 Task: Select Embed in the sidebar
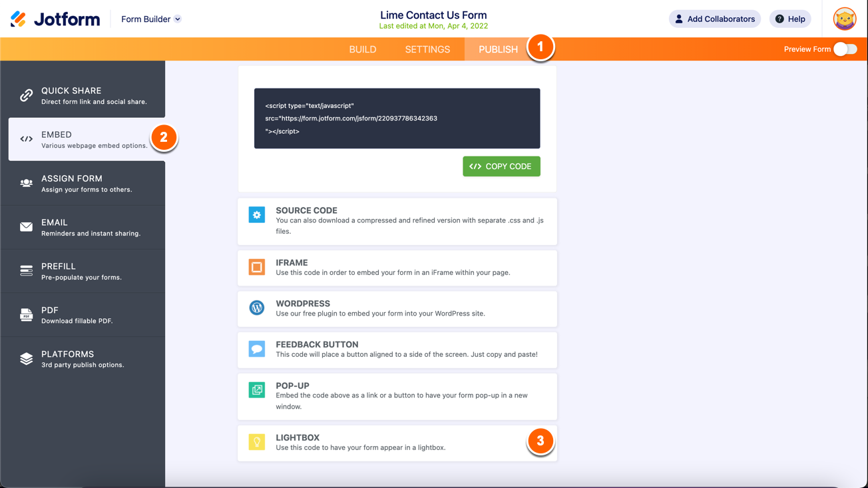pyautogui.click(x=87, y=139)
